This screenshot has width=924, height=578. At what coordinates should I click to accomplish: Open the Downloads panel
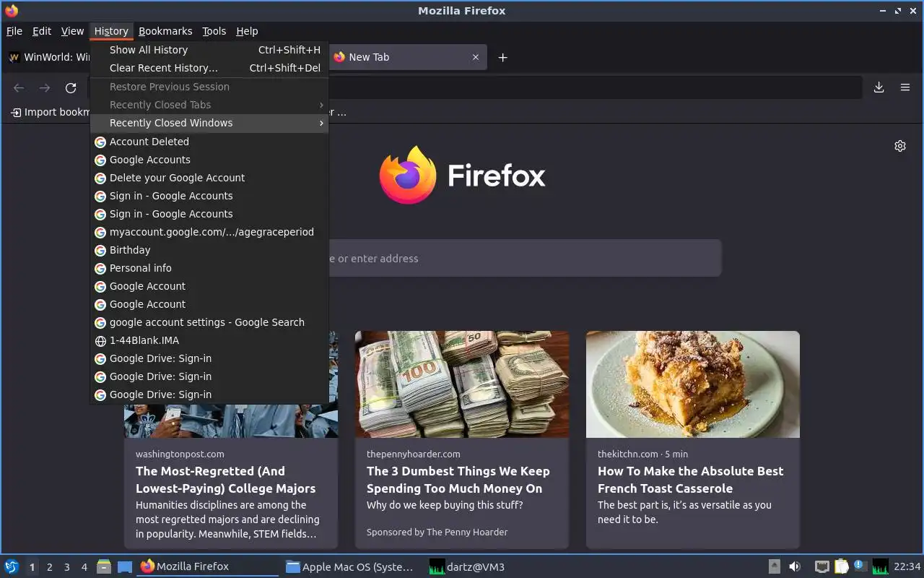(x=879, y=87)
